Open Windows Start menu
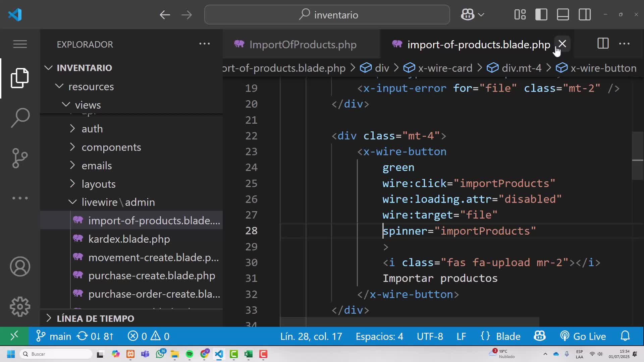644x362 pixels. click(x=11, y=354)
